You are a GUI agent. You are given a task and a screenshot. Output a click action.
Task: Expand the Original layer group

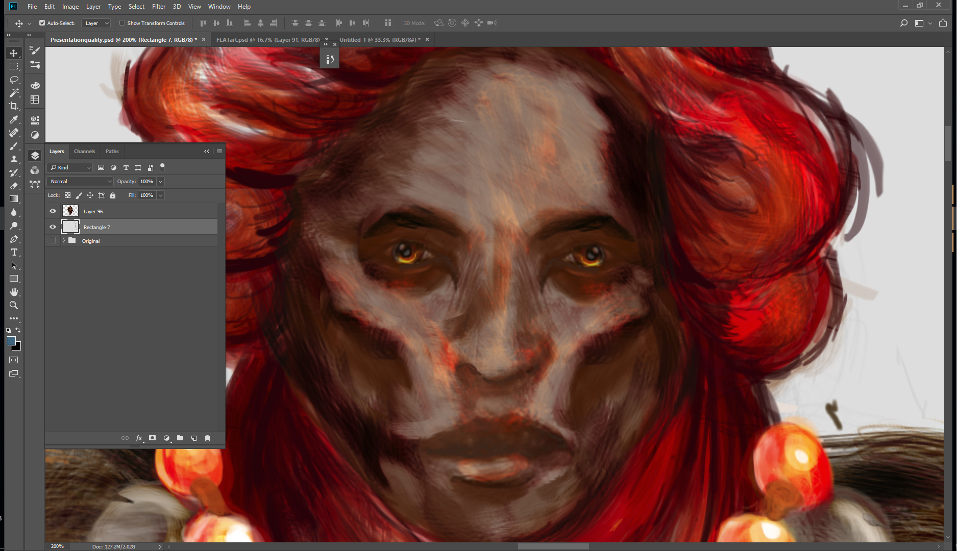pos(64,241)
